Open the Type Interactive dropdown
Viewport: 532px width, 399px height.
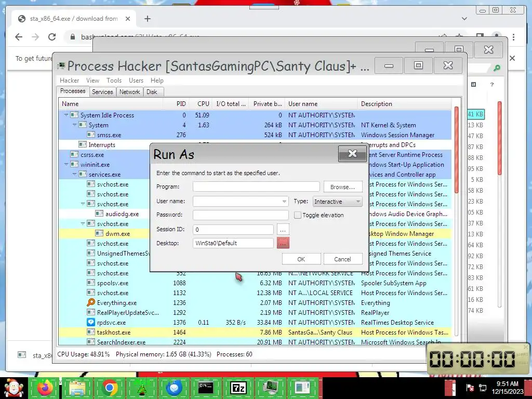click(338, 201)
